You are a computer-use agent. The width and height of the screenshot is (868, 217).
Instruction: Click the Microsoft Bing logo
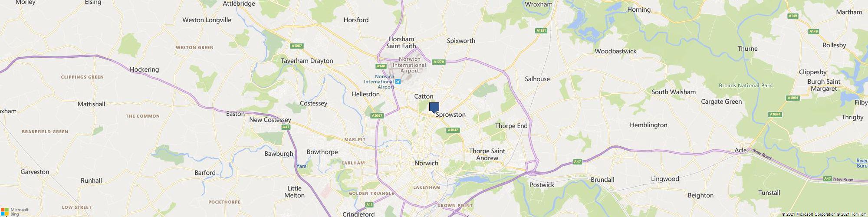(x=14, y=211)
